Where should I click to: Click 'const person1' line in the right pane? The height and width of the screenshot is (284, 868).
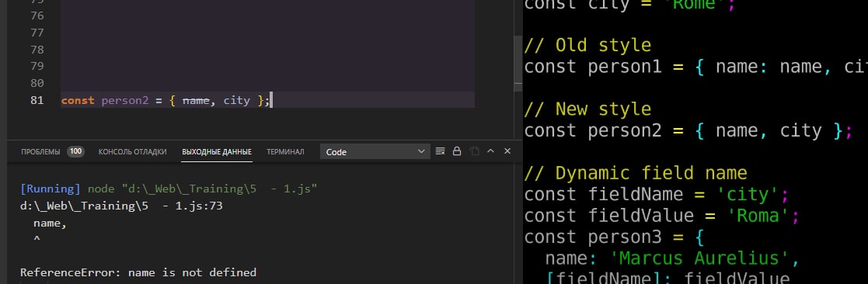coord(695,66)
